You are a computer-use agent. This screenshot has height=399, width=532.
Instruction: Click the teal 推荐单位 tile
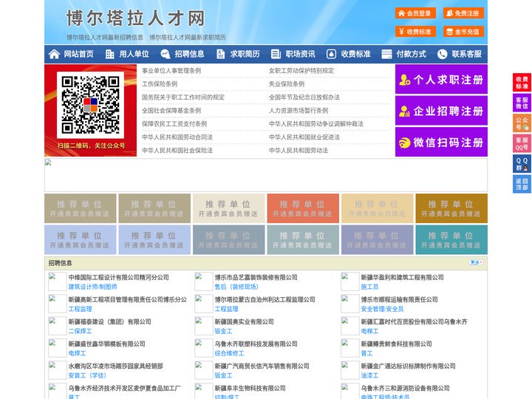click(x=451, y=239)
